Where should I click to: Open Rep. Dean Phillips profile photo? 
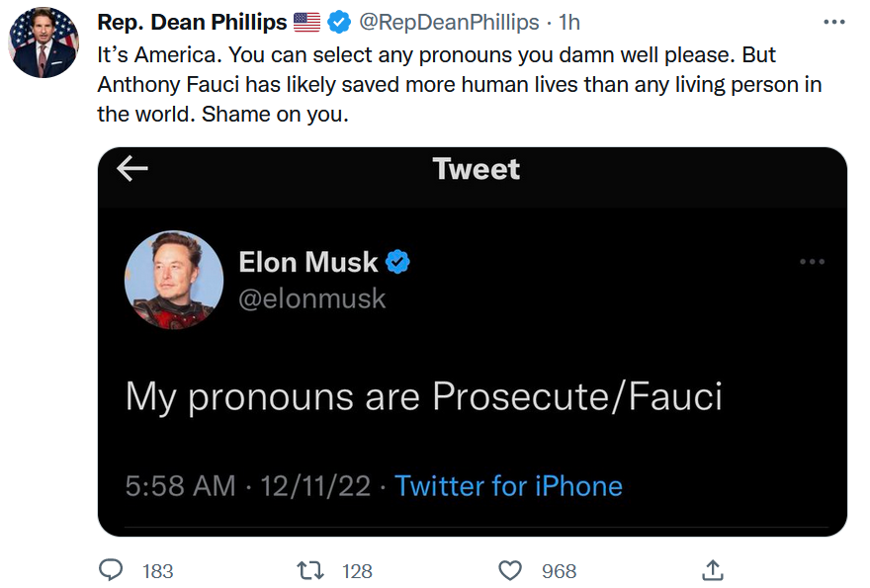[43, 42]
